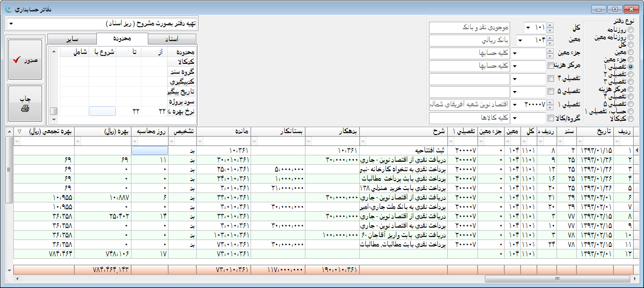Viewport: 644px width, 288px height.
Task: Click the filter icon in the شرح column
Action: point(363,142)
